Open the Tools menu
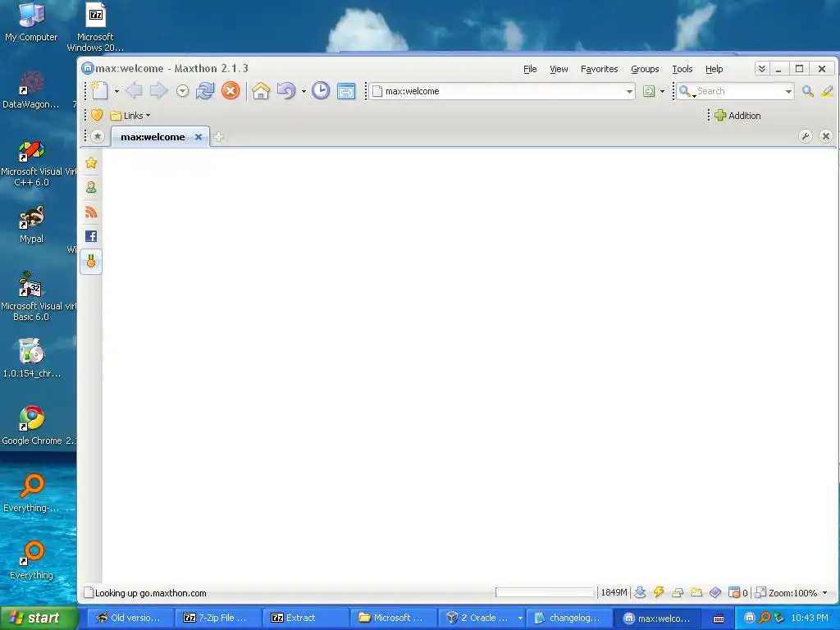Image resolution: width=840 pixels, height=630 pixels. point(682,69)
